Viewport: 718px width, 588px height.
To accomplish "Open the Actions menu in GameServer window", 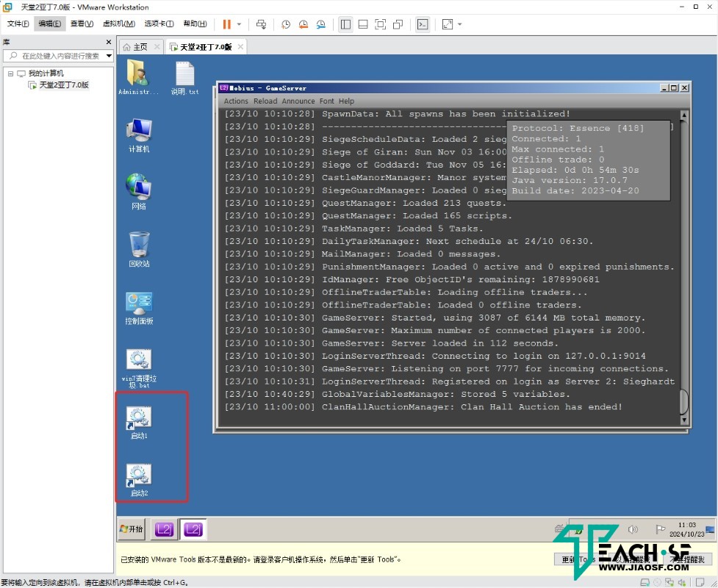I will coord(236,101).
